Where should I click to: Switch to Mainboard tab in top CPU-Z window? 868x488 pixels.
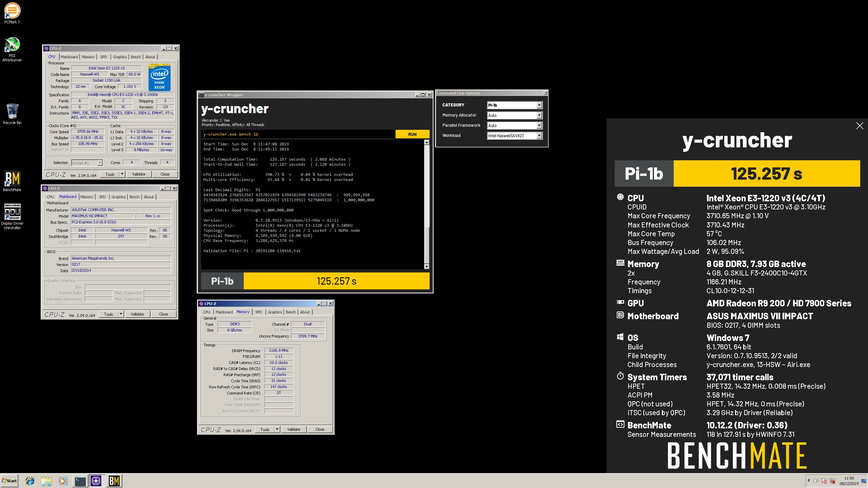[69, 57]
